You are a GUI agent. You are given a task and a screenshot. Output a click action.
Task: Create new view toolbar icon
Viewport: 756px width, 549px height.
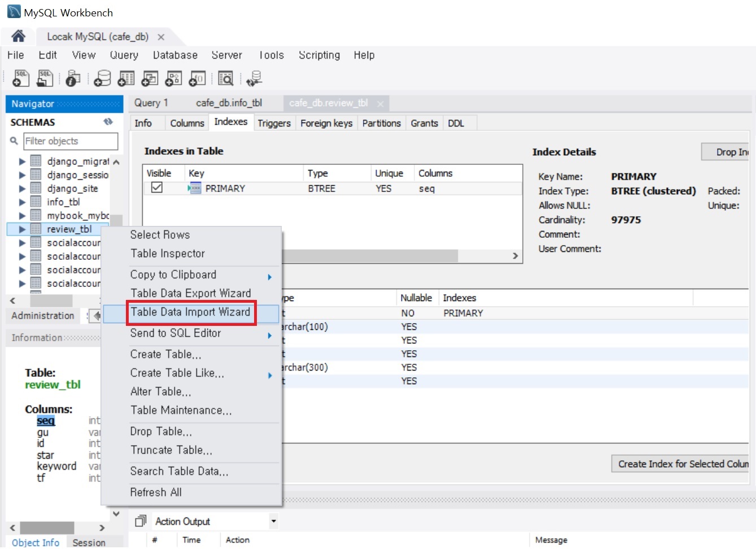(150, 79)
